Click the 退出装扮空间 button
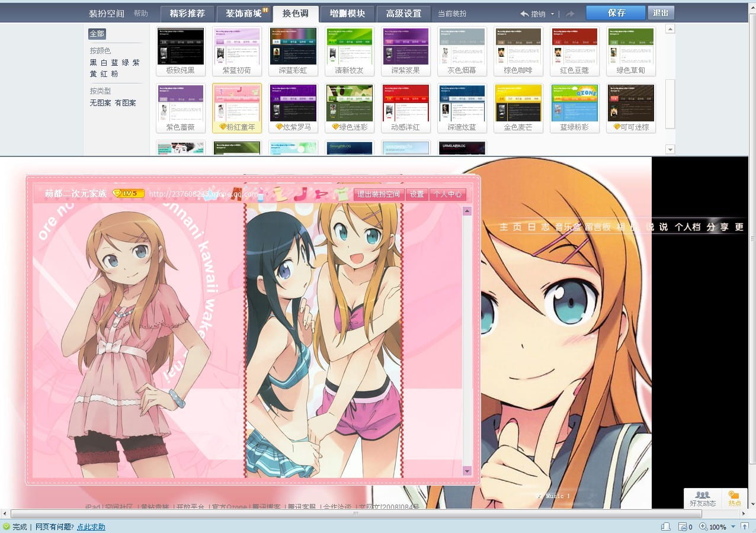756x533 pixels. tap(378, 194)
